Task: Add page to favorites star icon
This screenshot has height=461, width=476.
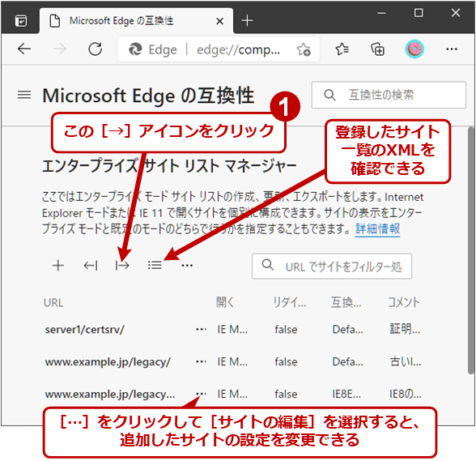Action: (x=304, y=49)
